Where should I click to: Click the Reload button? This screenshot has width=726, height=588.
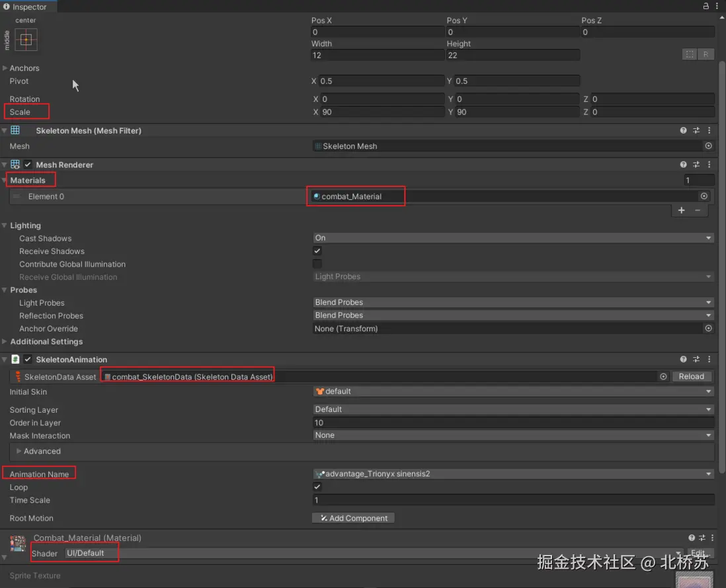pyautogui.click(x=691, y=376)
